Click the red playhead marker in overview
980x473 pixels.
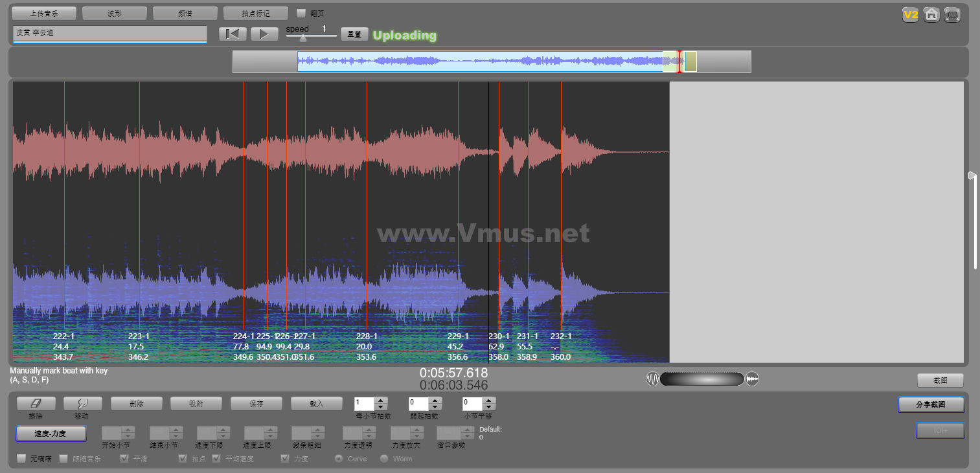[679, 61]
